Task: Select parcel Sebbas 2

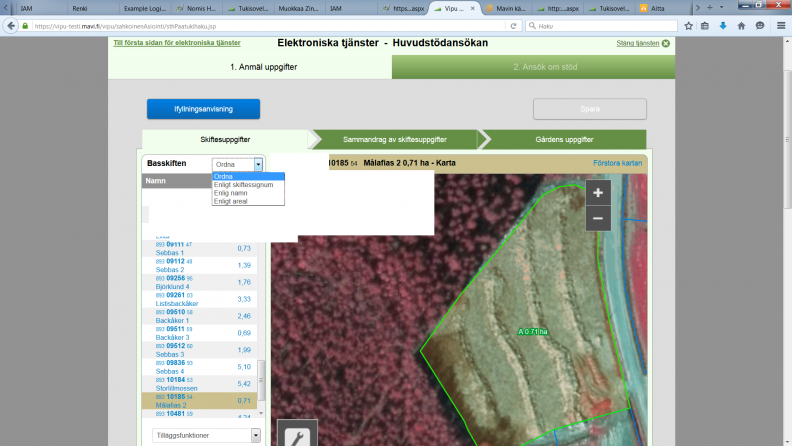Action: (x=200, y=265)
